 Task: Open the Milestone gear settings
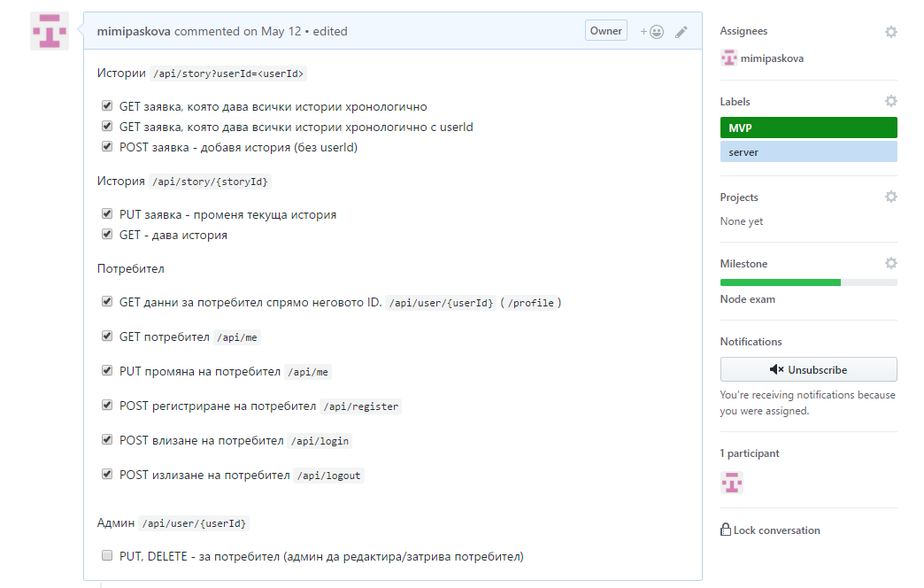[890, 263]
